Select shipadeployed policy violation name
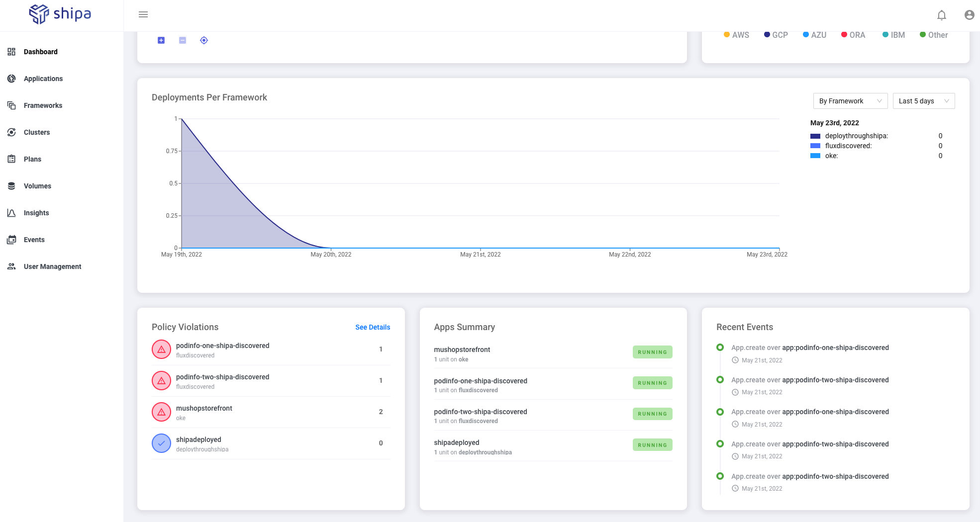Image resolution: width=980 pixels, height=522 pixels. coord(198,439)
